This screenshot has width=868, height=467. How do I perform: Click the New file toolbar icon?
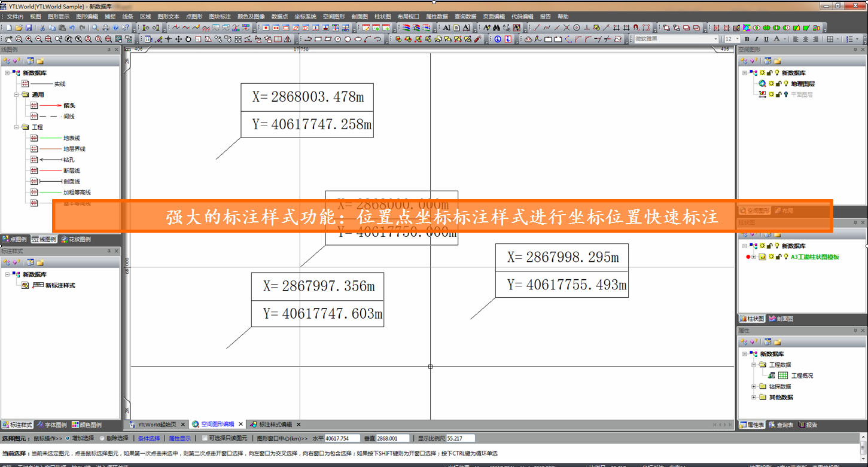pos(10,28)
